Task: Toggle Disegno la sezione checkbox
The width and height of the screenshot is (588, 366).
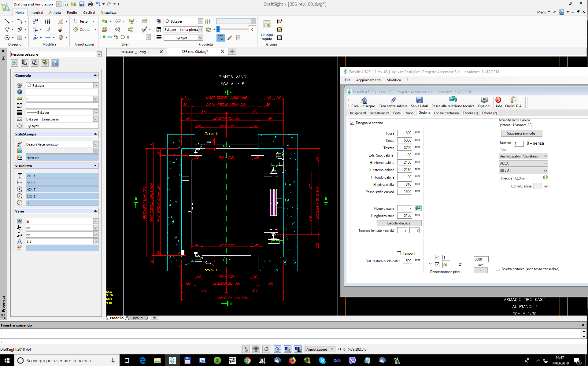Action: pos(352,123)
